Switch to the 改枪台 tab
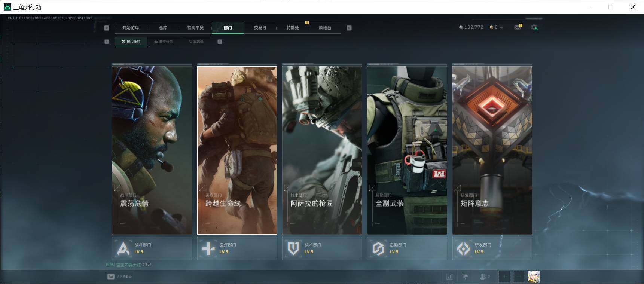 coord(325,28)
